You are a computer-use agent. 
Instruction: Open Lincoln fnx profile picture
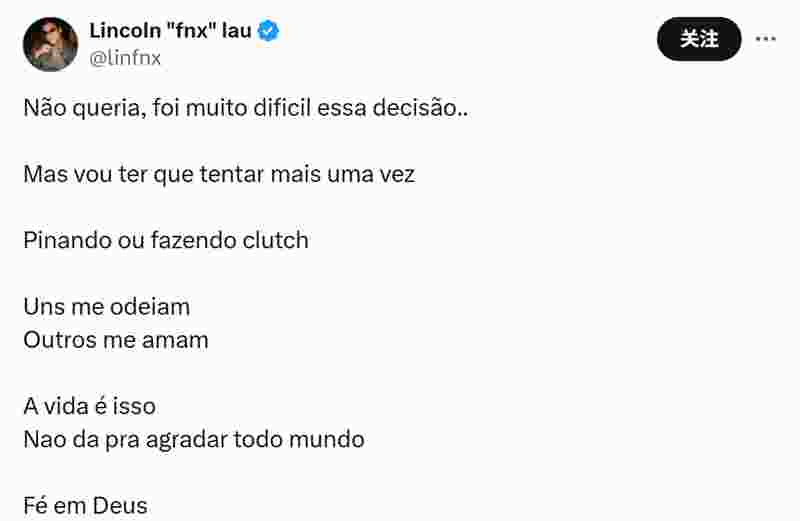[x=51, y=44]
